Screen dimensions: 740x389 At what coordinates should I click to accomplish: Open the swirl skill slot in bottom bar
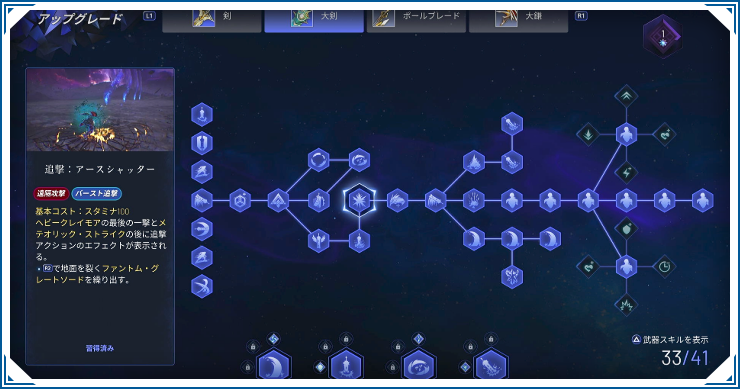(419, 364)
